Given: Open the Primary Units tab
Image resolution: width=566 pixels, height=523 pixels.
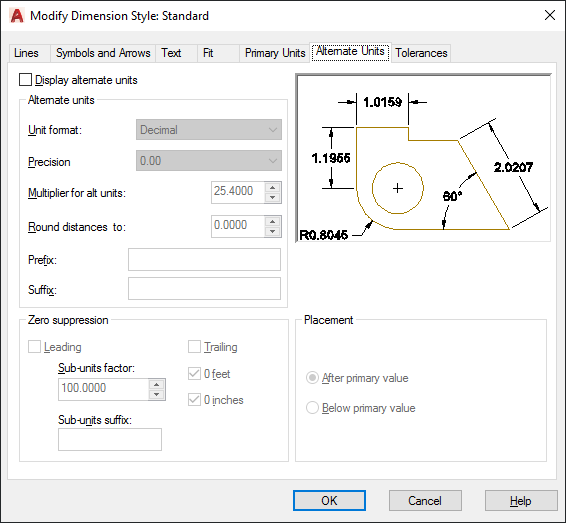Looking at the screenshot, I should point(275,53).
